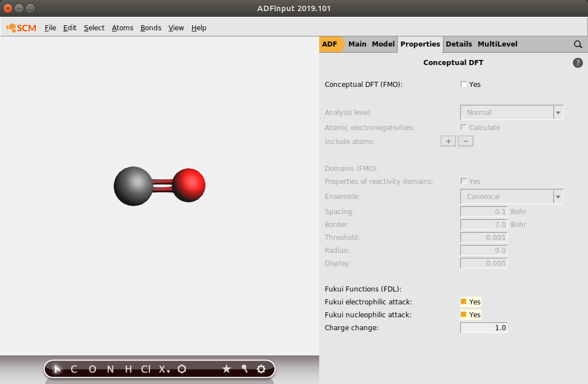Open the Details tab
The image size is (588, 384).
pos(459,44)
